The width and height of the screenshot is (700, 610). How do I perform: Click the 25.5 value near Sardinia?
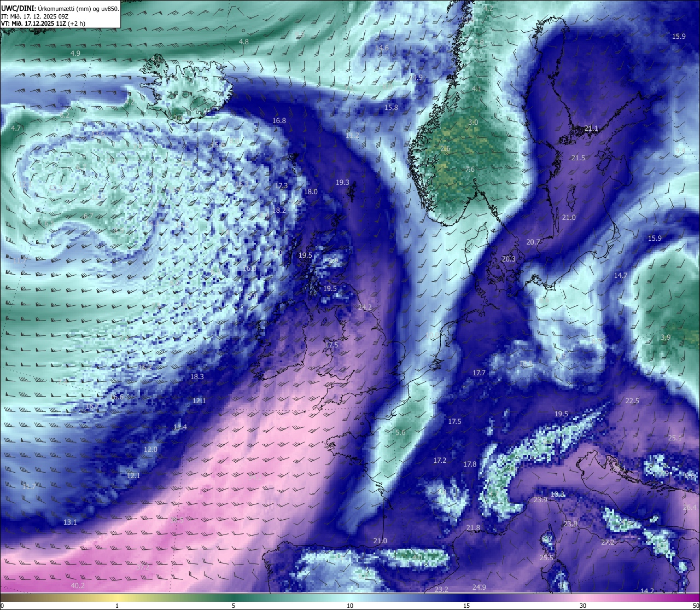[x=546, y=557]
